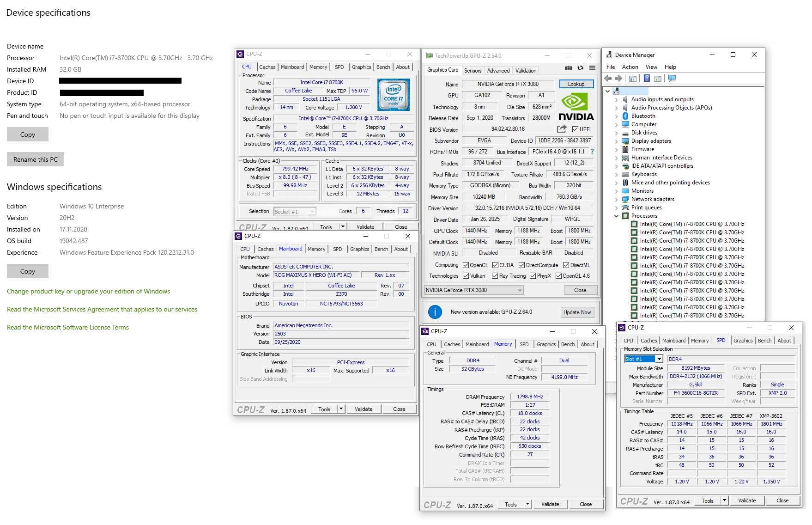This screenshot has height=525, width=812.
Task: Open Tools dropdown arrow in Mainboard CPU-Z window
Action: pyautogui.click(x=341, y=409)
